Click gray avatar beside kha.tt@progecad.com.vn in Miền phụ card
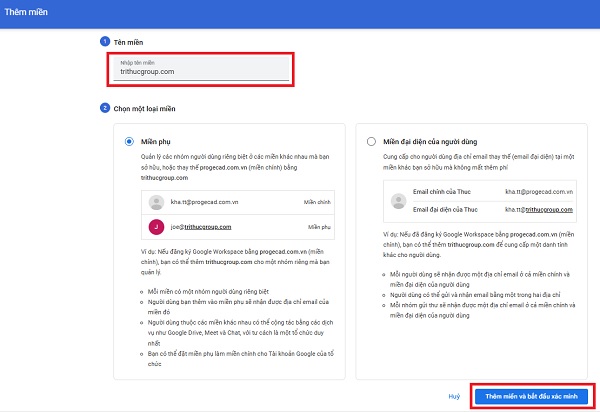 tap(155, 202)
